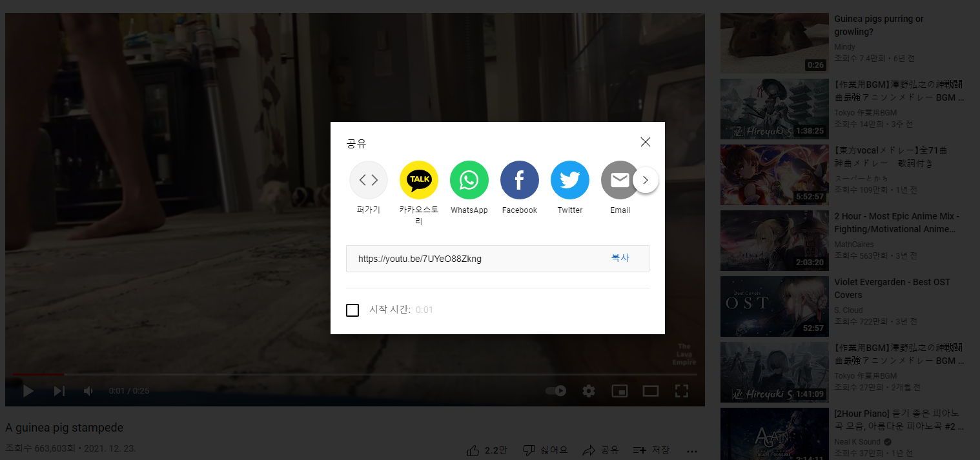Share via Email icon
980x460 pixels.
(618, 180)
